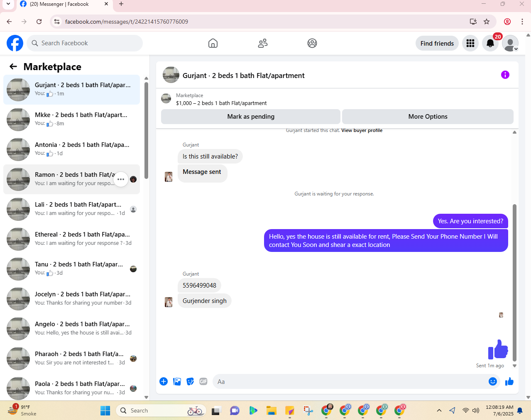Go back in browser history
Image resolution: width=531 pixels, height=420 pixels.
9,22
